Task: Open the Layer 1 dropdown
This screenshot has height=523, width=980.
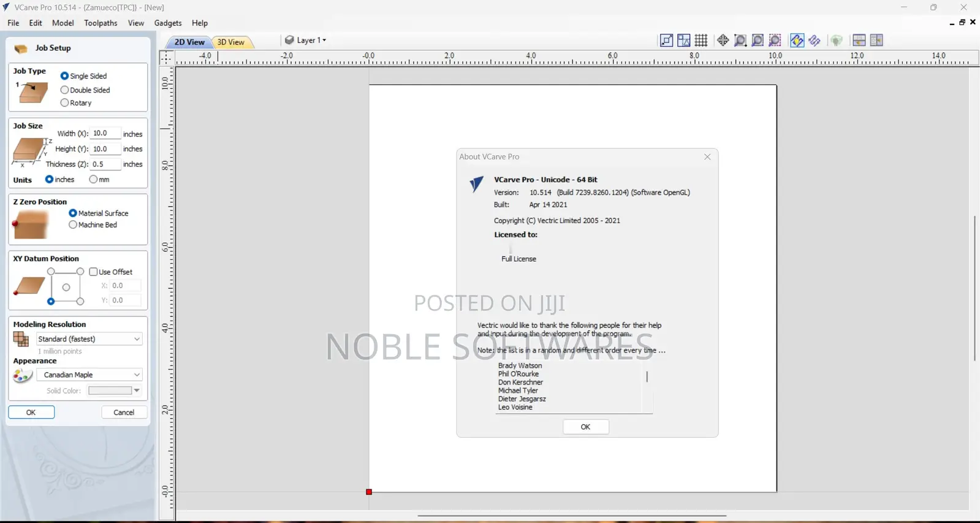Action: pyautogui.click(x=306, y=40)
